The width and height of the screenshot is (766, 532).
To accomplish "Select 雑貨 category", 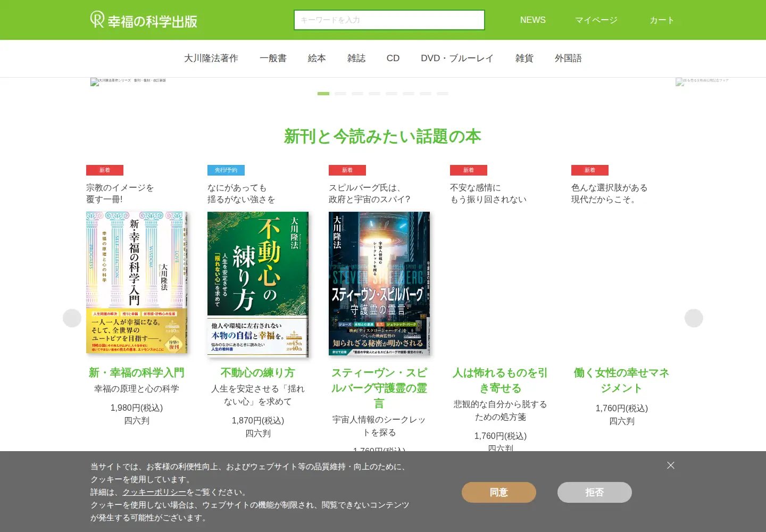I will coord(524,58).
